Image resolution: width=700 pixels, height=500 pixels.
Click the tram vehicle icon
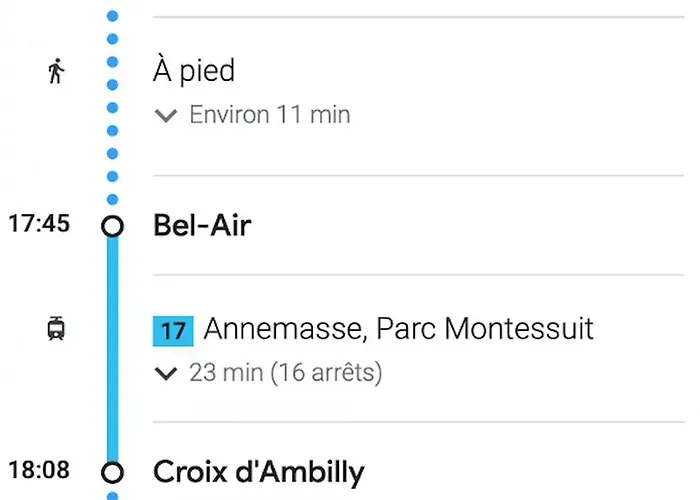pos(57,328)
